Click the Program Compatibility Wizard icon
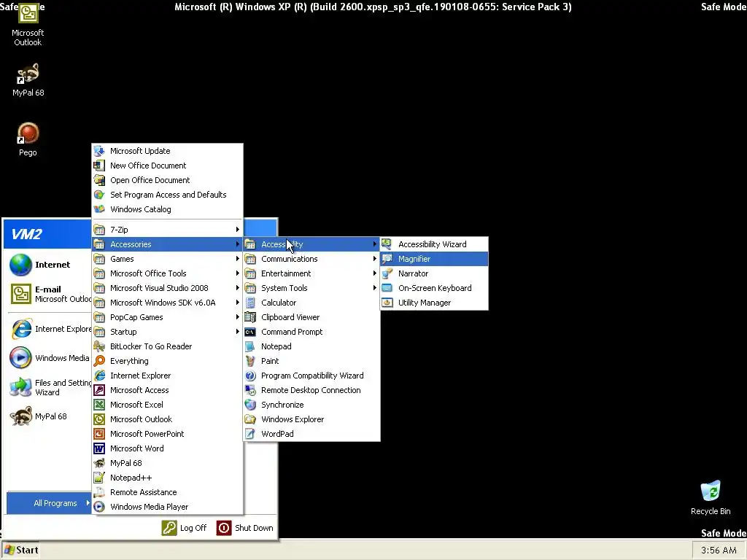Image resolution: width=747 pixels, height=560 pixels. pos(250,376)
